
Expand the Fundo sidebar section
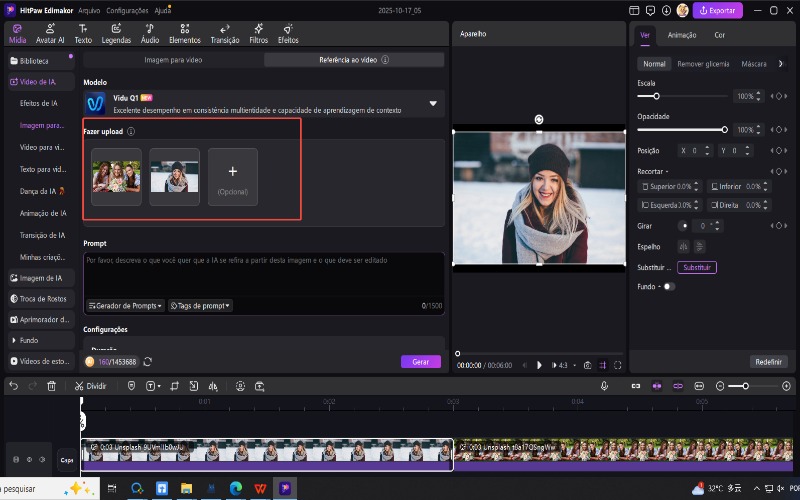point(14,340)
